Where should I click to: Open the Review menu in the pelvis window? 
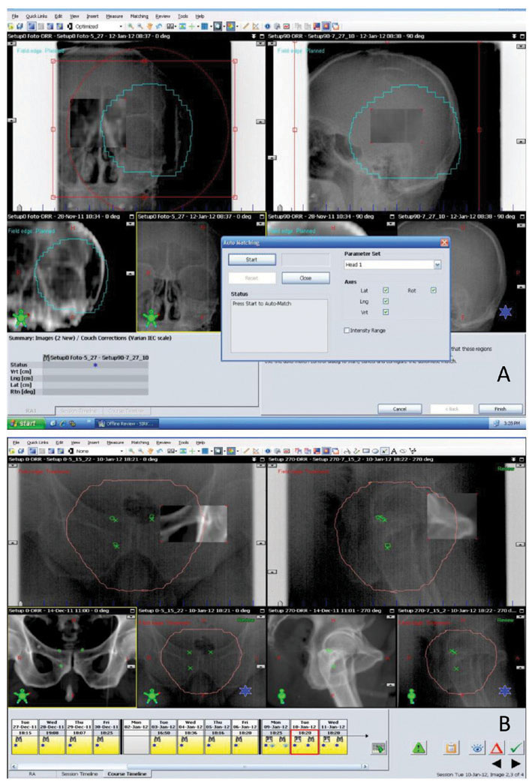click(x=164, y=443)
